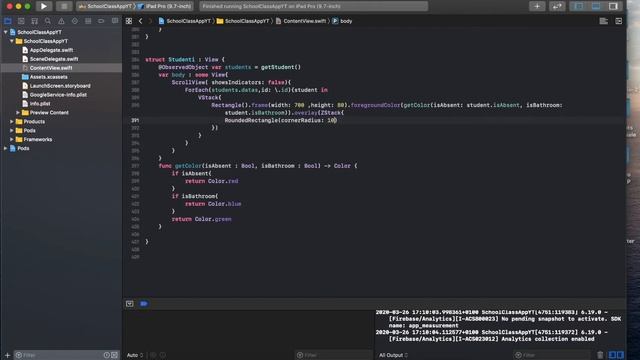Viewport: 640px width, 360px height.
Task: Open the Auto variables scope dropdown
Action: 135,355
